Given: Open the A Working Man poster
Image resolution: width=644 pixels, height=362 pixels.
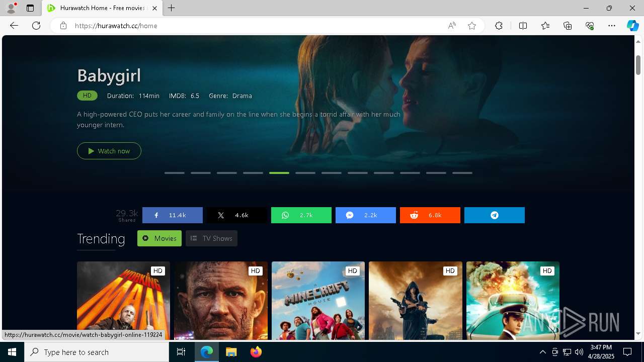Looking at the screenshot, I should point(123,301).
